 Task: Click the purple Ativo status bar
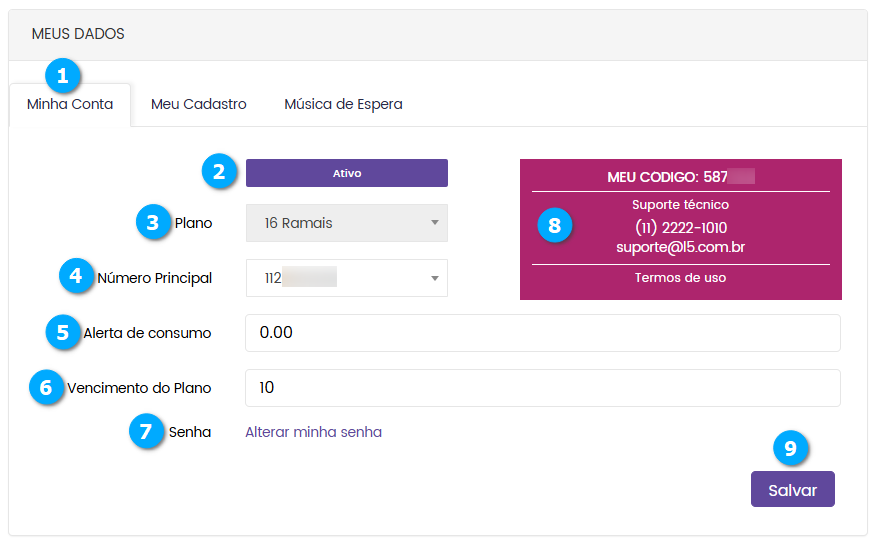(346, 173)
